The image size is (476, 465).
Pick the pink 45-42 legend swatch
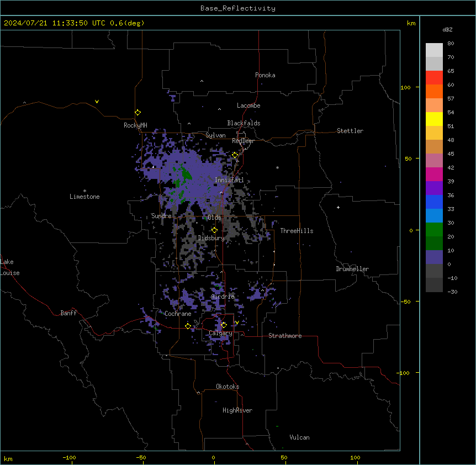434,161
